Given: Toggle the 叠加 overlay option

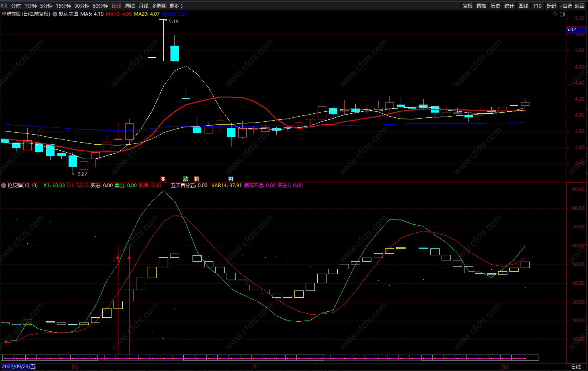Looking at the screenshot, I should pos(481,6).
